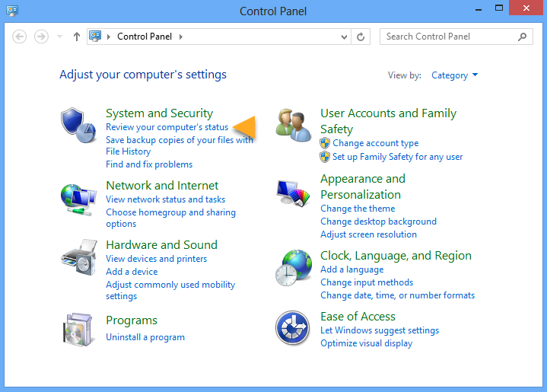
Task: Click the Hardware and Sound printer icon
Action: pos(78,259)
